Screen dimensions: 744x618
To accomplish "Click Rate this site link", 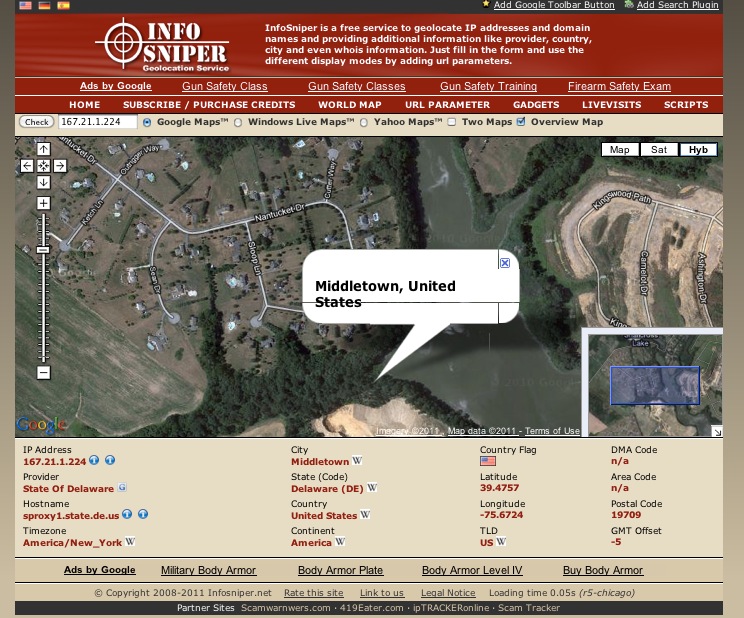I will pos(314,593).
